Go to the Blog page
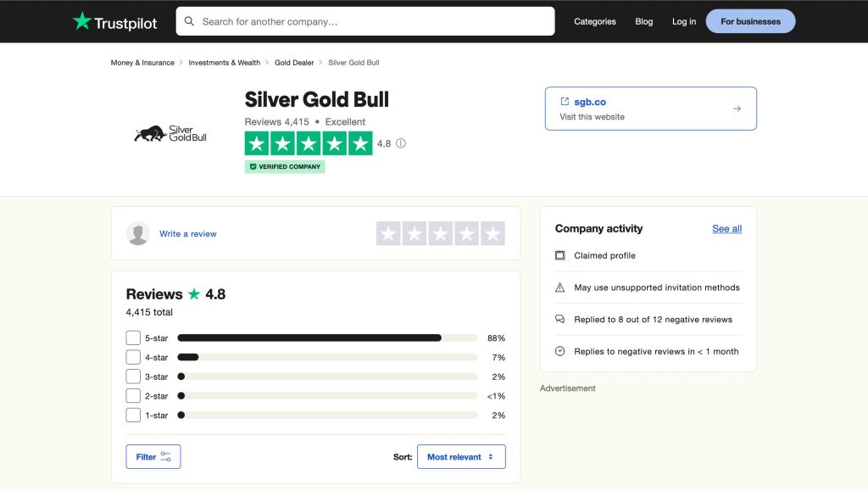Screen dimensions: 868x491 (643, 21)
